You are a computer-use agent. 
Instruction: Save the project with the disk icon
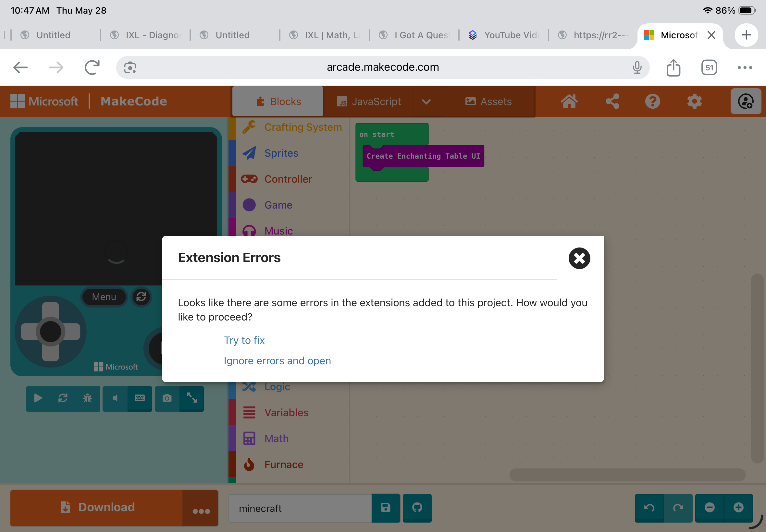click(x=386, y=508)
